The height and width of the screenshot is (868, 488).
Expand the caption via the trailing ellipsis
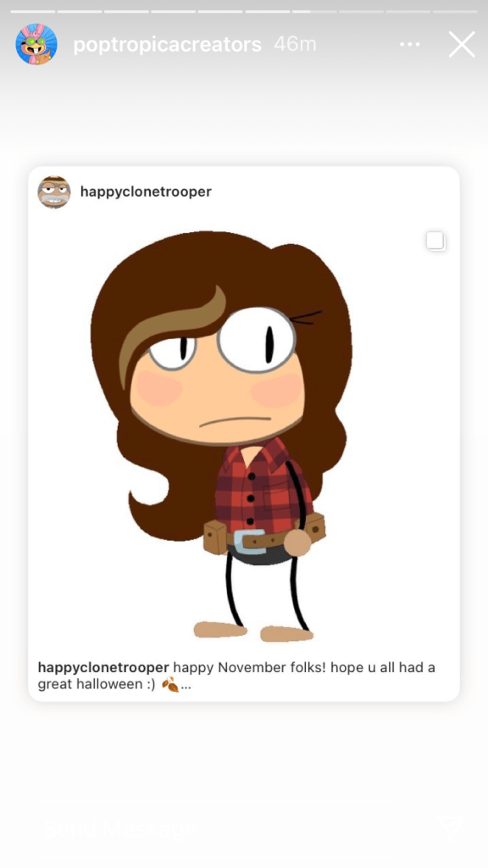[186, 687]
